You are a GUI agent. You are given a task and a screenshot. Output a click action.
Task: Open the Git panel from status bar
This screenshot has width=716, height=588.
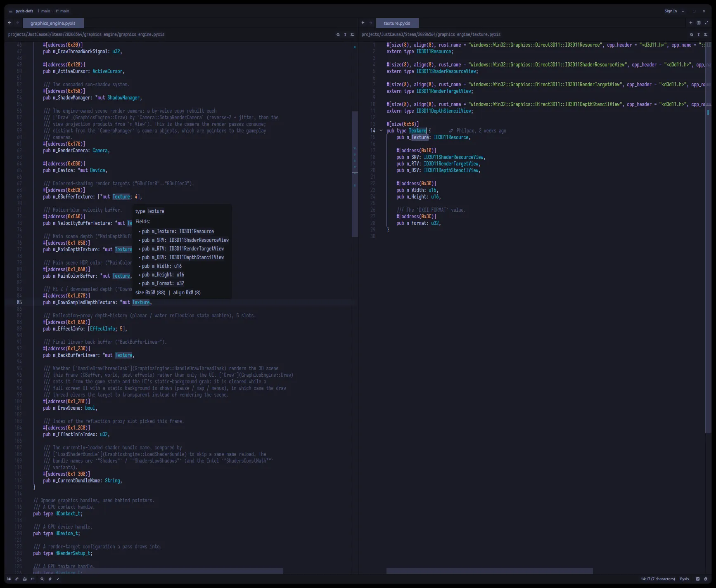[x=17, y=579]
